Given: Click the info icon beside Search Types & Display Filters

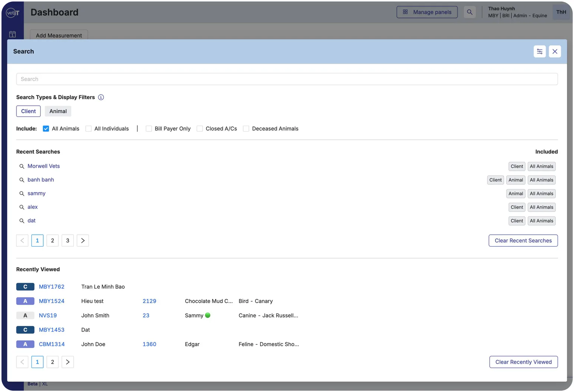Looking at the screenshot, I should tap(101, 97).
